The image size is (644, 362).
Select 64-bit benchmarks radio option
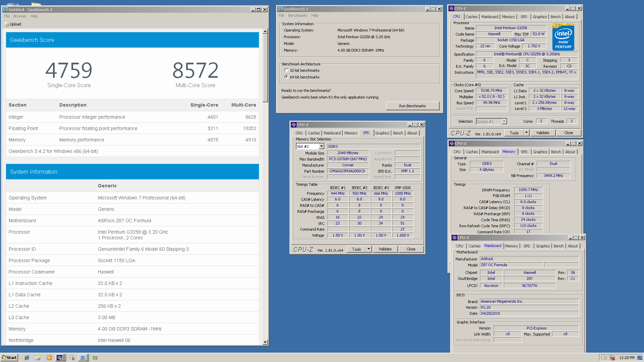286,77
